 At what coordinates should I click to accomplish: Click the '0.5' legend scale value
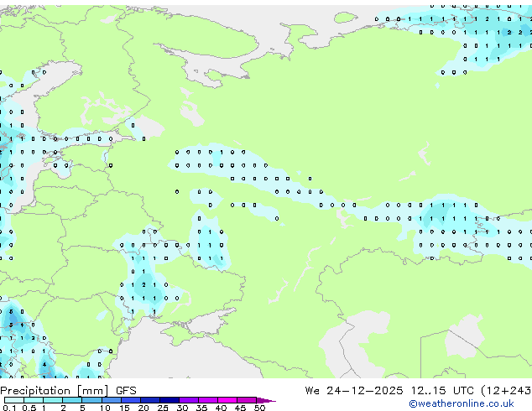coord(29,408)
